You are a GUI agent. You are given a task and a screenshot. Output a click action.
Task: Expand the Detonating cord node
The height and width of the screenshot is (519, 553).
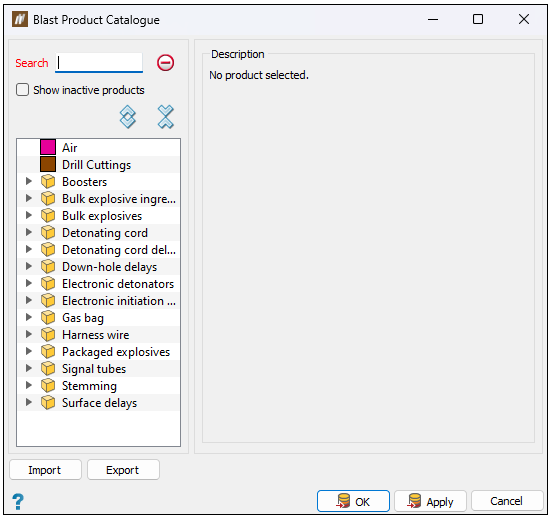(29, 232)
